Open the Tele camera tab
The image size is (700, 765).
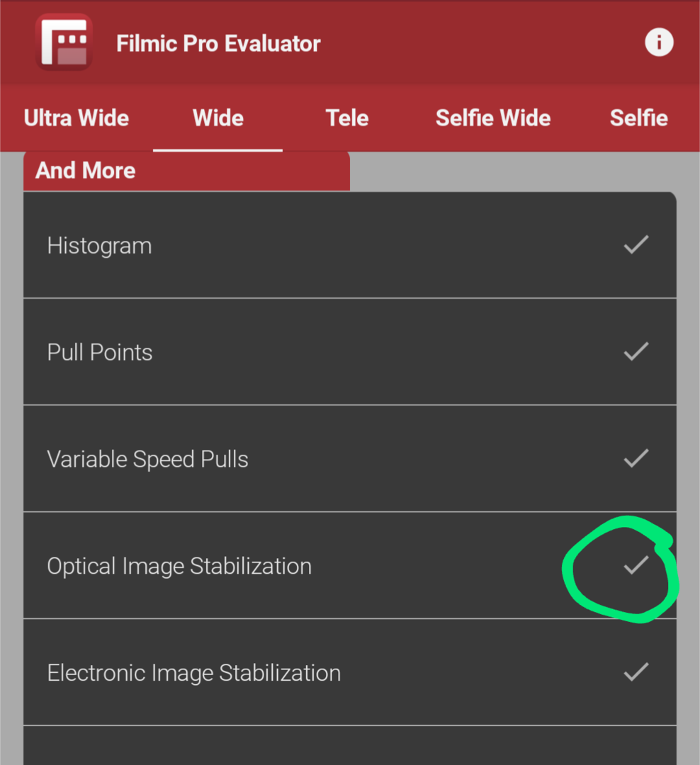tap(347, 118)
